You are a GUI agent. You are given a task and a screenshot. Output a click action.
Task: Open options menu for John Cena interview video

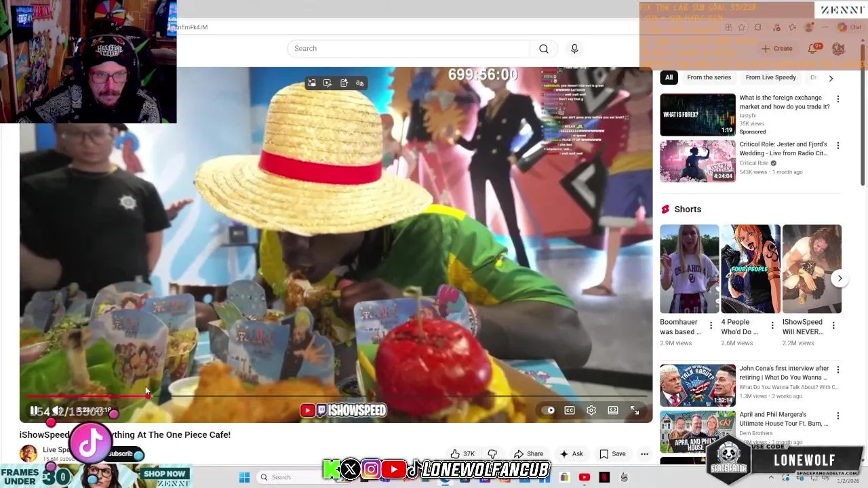(838, 370)
